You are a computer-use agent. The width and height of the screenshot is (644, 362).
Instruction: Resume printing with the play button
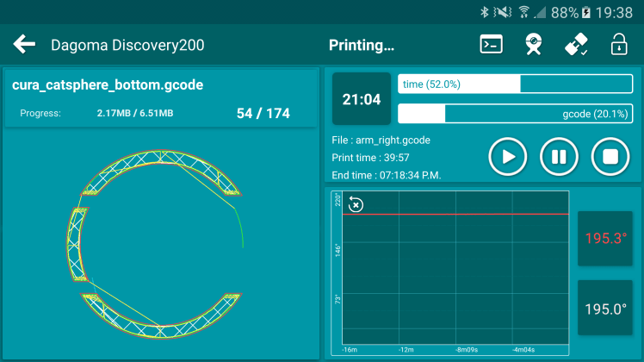click(508, 157)
